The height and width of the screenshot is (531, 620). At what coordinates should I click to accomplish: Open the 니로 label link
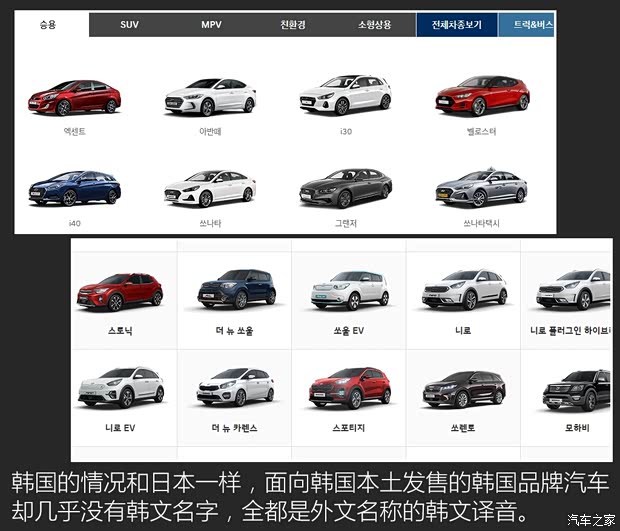coord(463,331)
